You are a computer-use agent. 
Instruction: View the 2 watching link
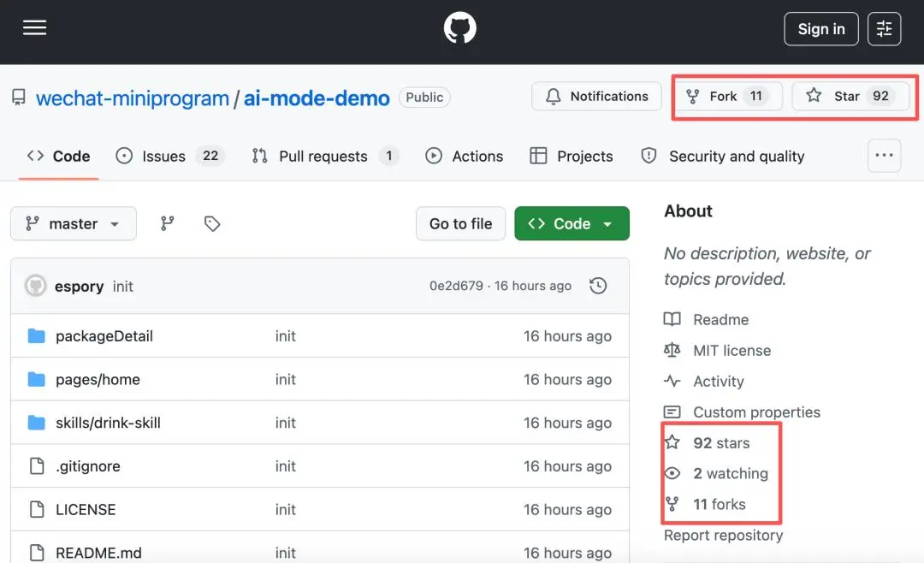pos(730,473)
